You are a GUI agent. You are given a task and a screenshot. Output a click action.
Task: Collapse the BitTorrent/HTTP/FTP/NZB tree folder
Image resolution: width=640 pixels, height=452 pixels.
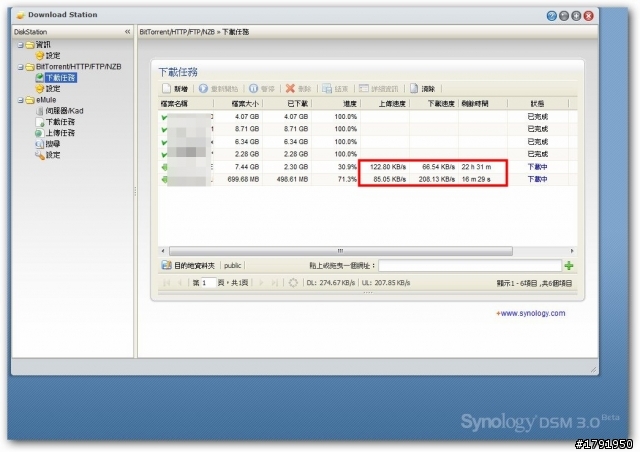pos(20,67)
